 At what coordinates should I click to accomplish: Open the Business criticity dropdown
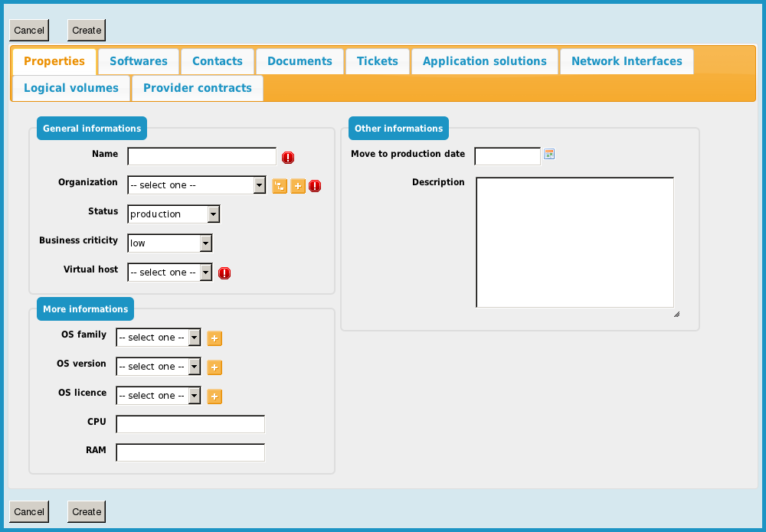pos(170,243)
